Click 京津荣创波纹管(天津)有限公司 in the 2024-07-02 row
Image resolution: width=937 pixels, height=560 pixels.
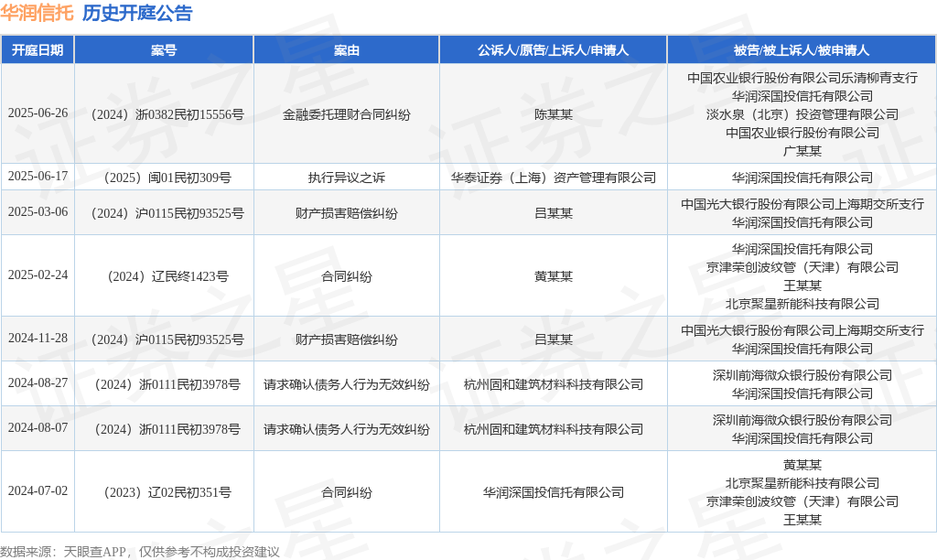[802, 501]
